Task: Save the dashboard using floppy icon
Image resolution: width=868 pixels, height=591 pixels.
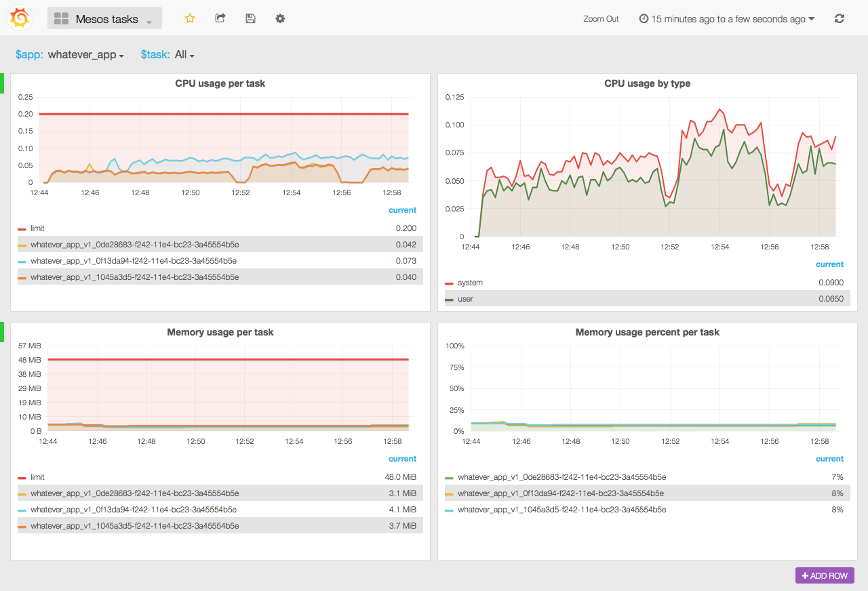Action: pos(250,18)
